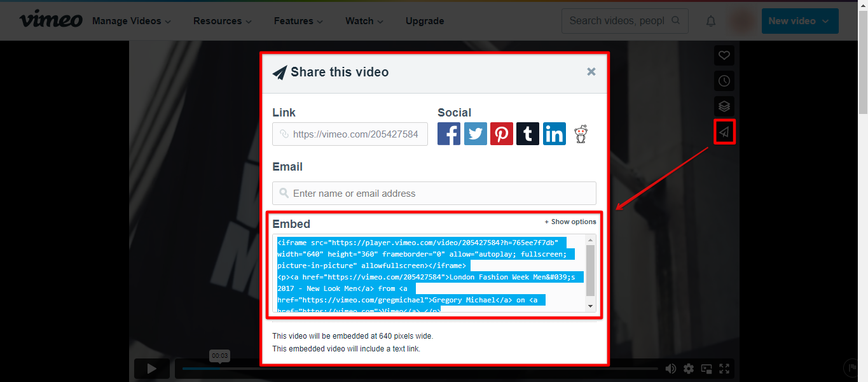
Task: Enter fullscreen mode
Action: (x=724, y=369)
